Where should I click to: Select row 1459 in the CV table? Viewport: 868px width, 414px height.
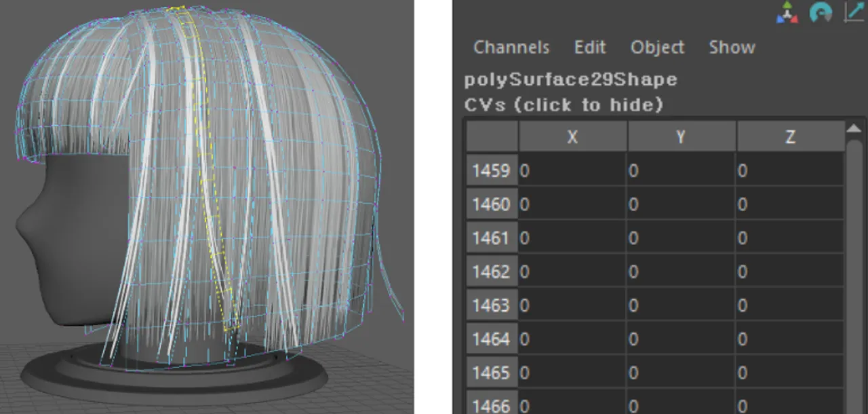491,170
